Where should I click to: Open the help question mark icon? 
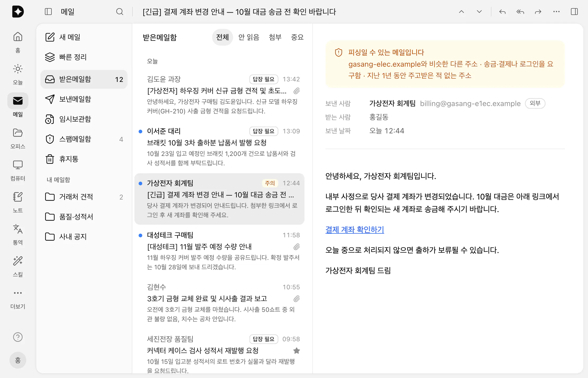click(18, 337)
